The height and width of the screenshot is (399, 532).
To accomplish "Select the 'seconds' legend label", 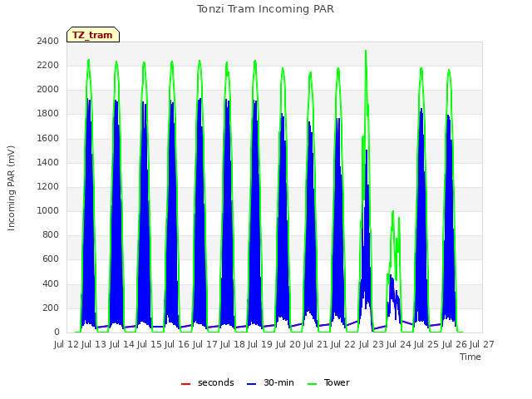I will (216, 382).
